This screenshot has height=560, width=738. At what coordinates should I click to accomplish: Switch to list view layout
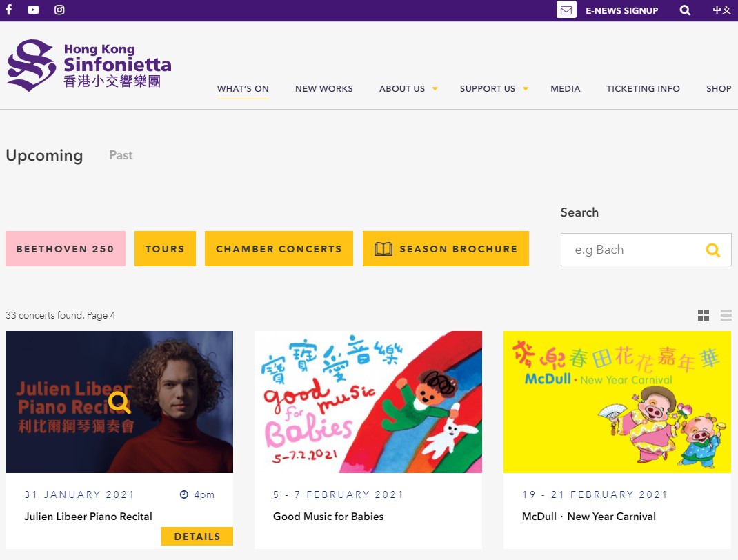(x=726, y=315)
